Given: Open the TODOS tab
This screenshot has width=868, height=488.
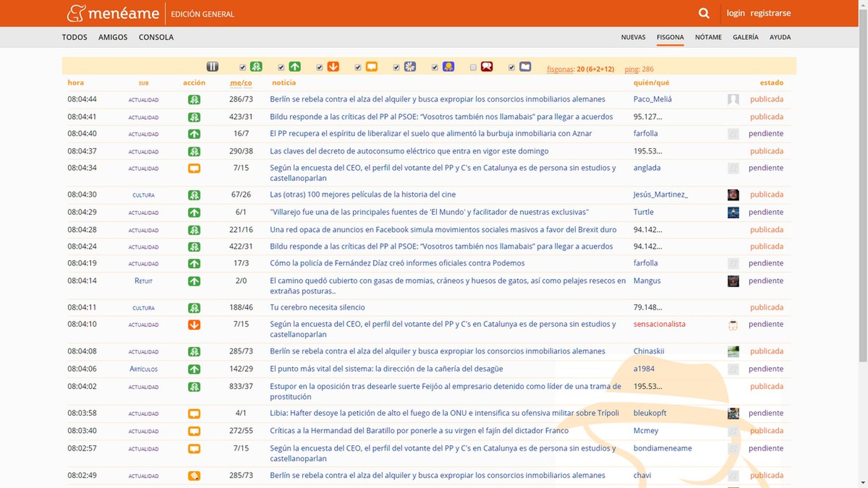Looking at the screenshot, I should pos(74,37).
